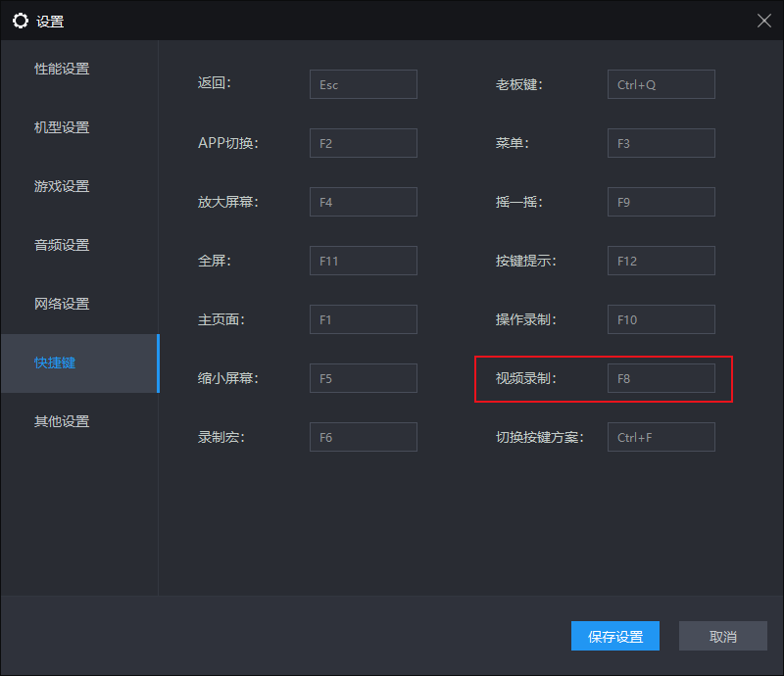Click the 切换按键方案 field Ctrl+F
Screen dimensions: 784x676
pyautogui.click(x=661, y=437)
